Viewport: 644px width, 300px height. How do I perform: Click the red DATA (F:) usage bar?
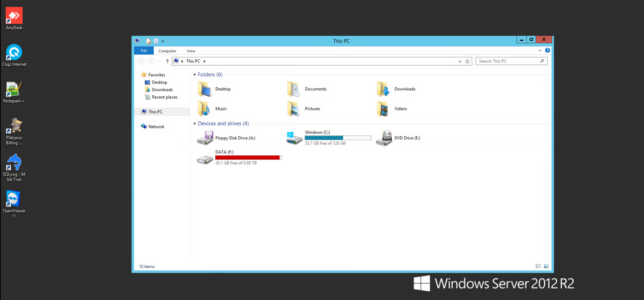click(248, 158)
